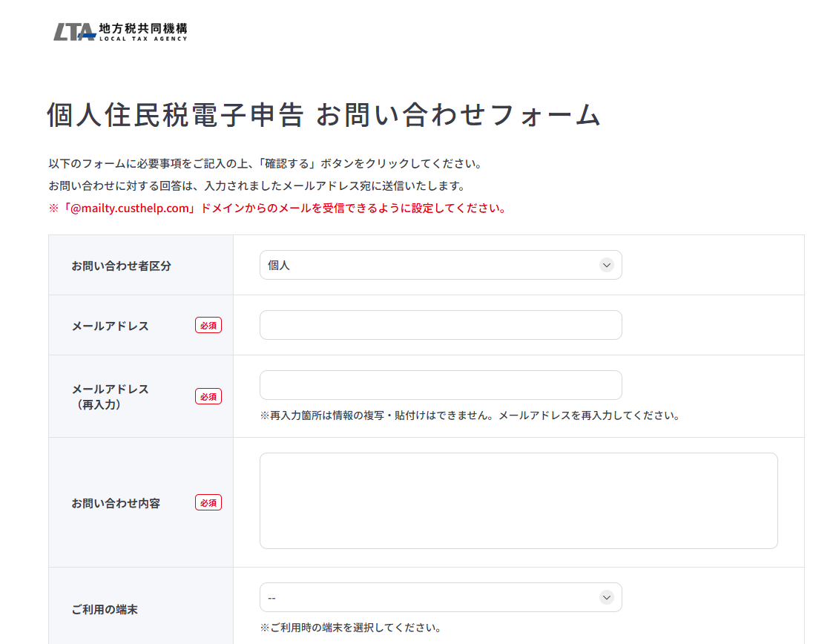The image size is (836, 644).
Task: Click the page heading 個人住民税電子申告 お問い合わせフォーム
Action: coord(323,114)
